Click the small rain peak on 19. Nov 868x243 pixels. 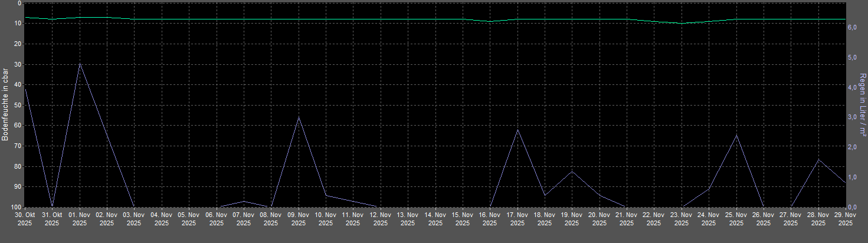point(572,172)
